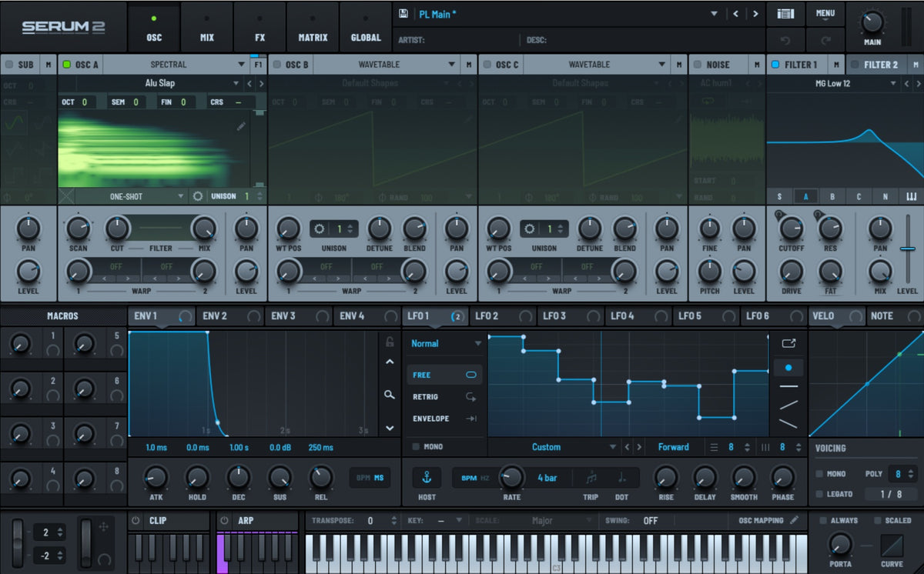Open the KEY selection dropdown
924x574 pixels.
(x=440, y=520)
